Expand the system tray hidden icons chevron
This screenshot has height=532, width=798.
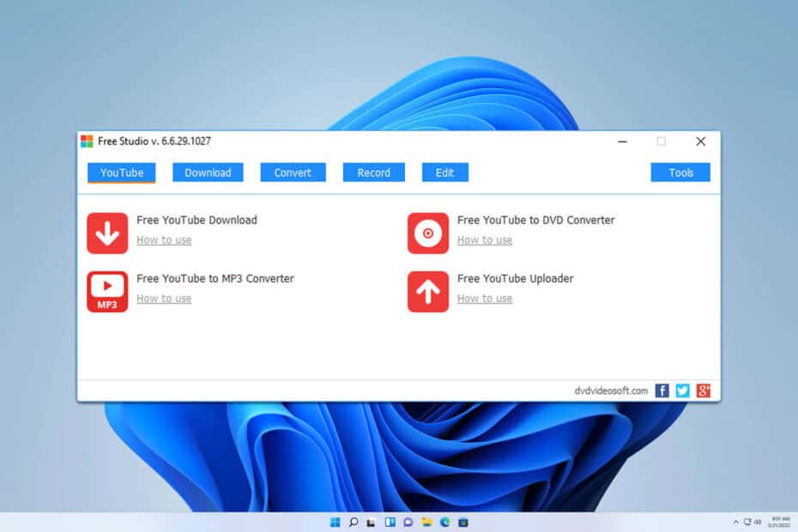[x=735, y=523]
